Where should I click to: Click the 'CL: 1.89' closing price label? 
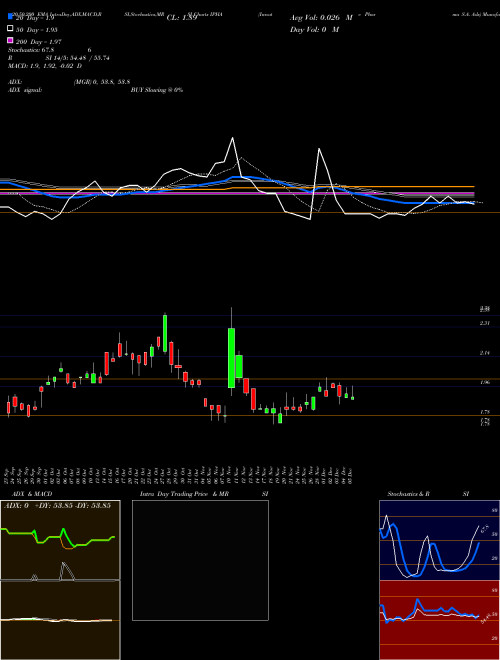point(182,18)
